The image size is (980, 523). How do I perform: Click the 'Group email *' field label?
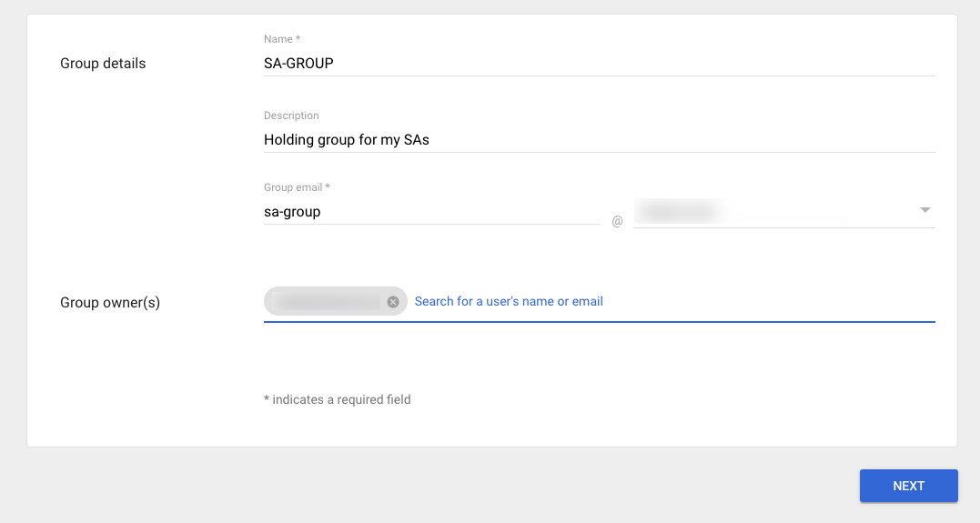297,187
